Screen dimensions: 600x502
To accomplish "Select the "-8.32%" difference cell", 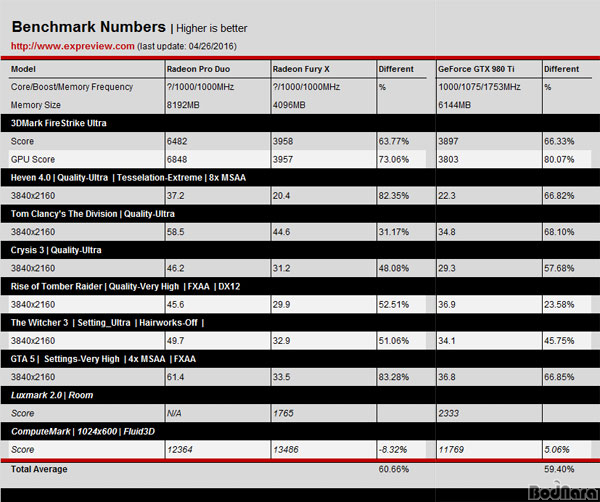I will [393, 450].
